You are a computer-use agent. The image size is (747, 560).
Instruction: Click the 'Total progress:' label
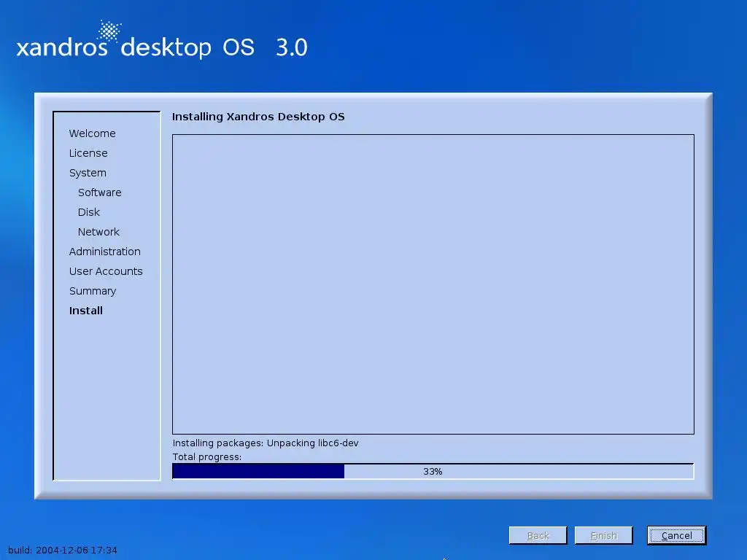point(206,456)
